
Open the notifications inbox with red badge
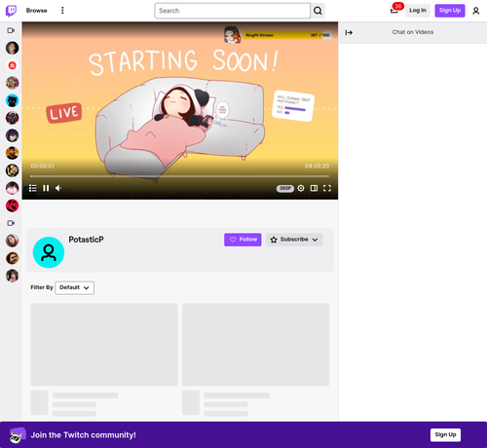click(x=394, y=10)
